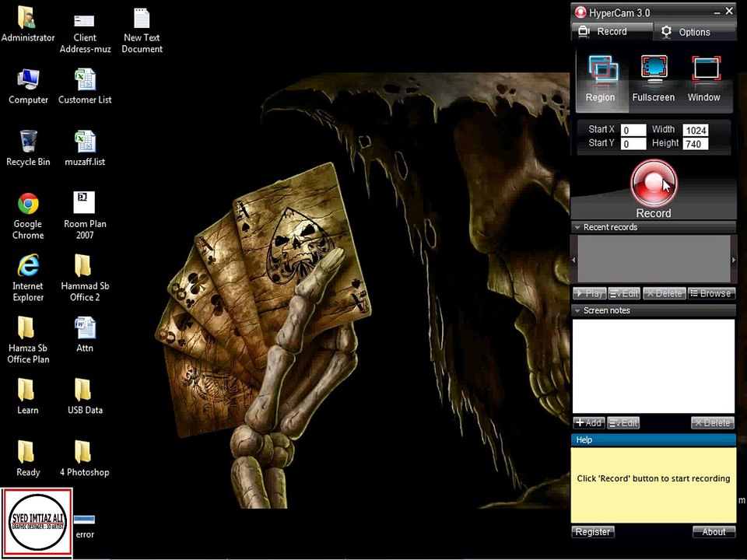Image resolution: width=747 pixels, height=560 pixels.
Task: Select the Learn folder icon
Action: point(28,397)
